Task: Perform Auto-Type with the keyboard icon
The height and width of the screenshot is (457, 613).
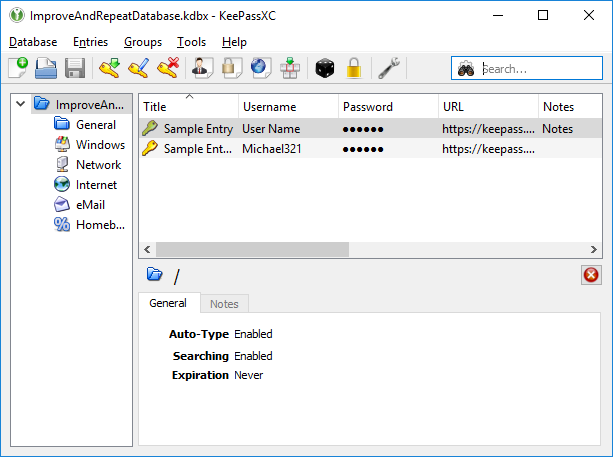Action: click(290, 68)
